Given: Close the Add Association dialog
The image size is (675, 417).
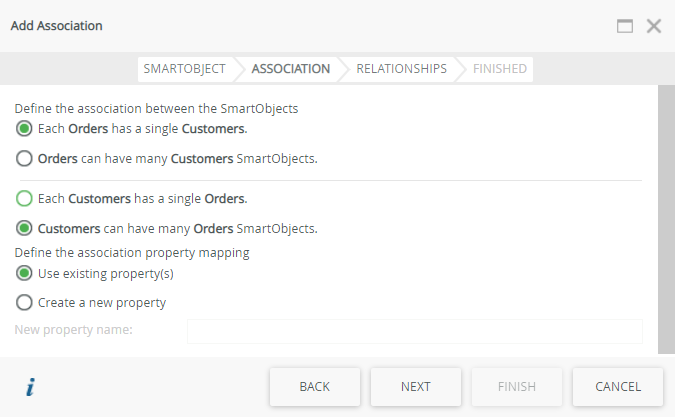Looking at the screenshot, I should pos(654,26).
